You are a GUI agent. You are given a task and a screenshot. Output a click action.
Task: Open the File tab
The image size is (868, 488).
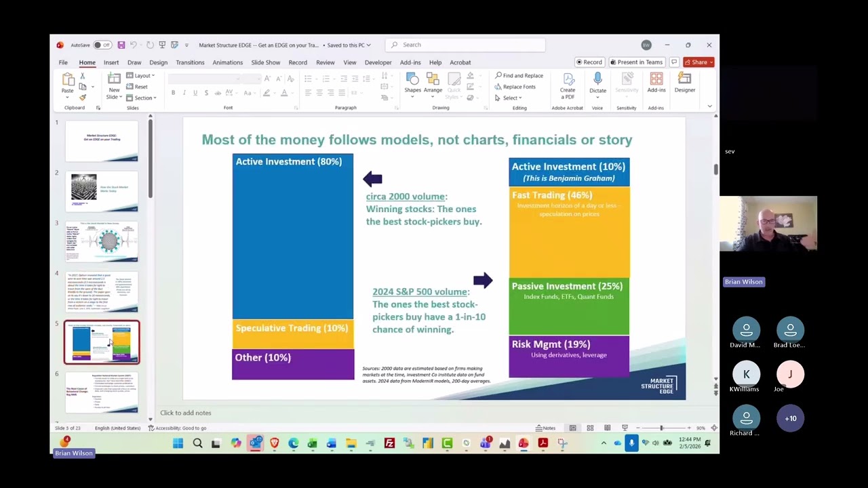63,62
